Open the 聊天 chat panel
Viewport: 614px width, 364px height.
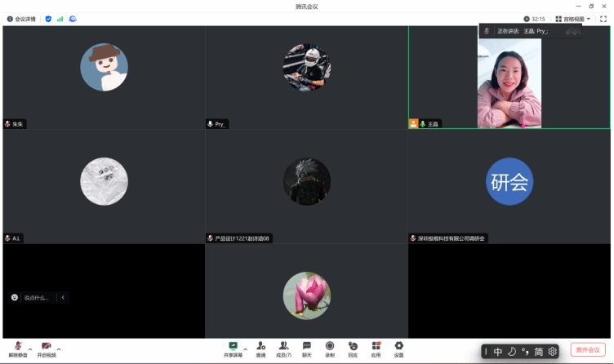point(307,348)
